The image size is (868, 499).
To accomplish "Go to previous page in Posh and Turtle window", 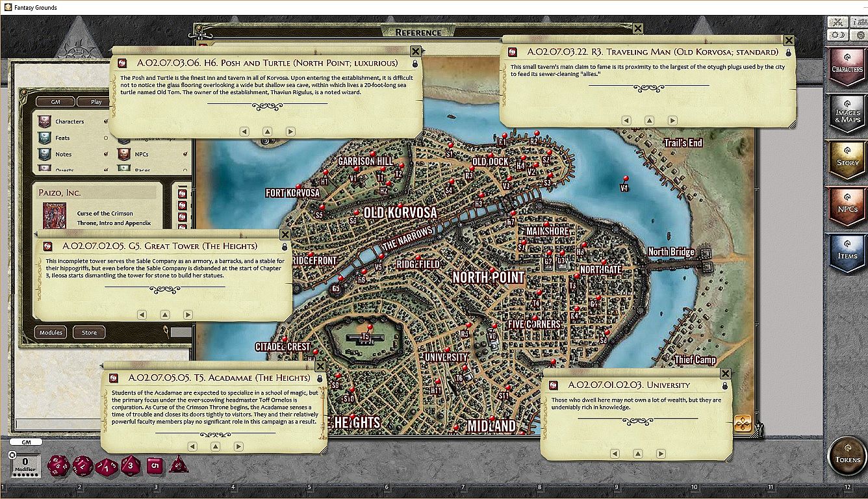I will (244, 131).
